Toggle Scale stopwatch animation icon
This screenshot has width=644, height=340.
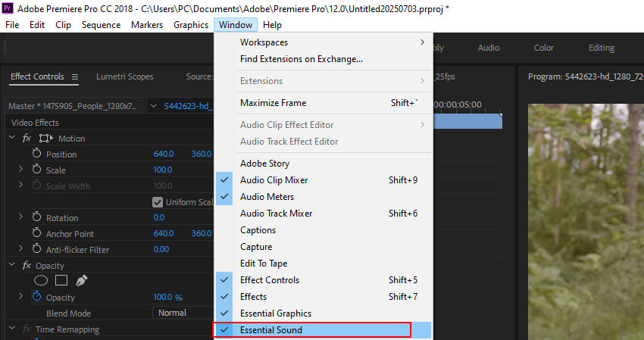pyautogui.click(x=36, y=169)
